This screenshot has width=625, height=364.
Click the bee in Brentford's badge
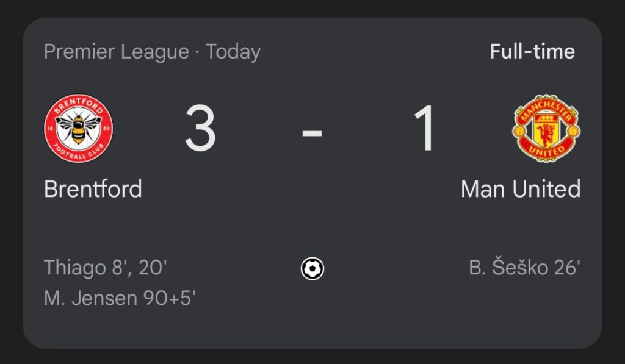pos(79,128)
